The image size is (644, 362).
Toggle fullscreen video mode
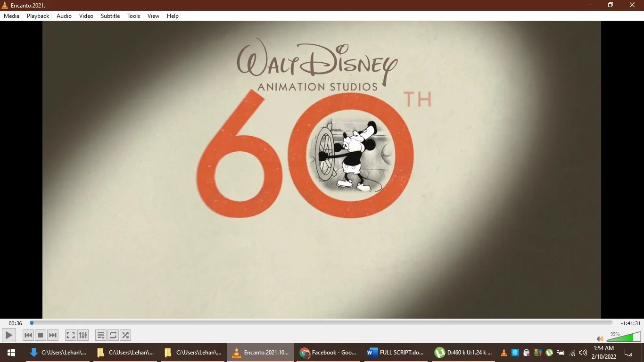tap(71, 335)
